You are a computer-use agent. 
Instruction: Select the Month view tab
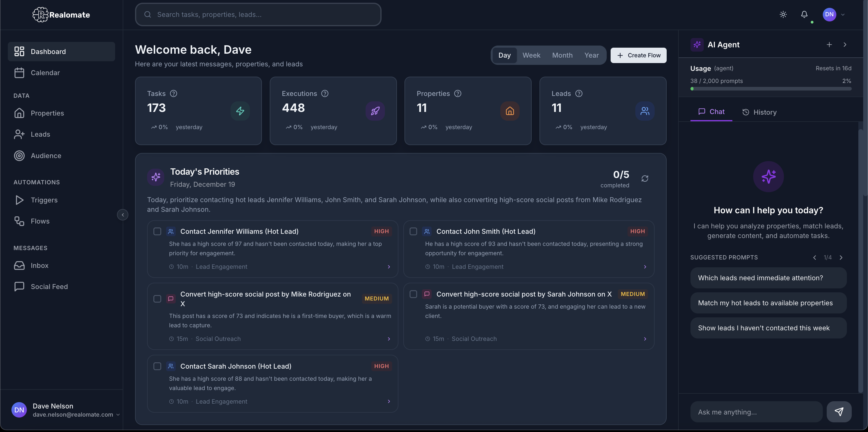click(x=562, y=55)
